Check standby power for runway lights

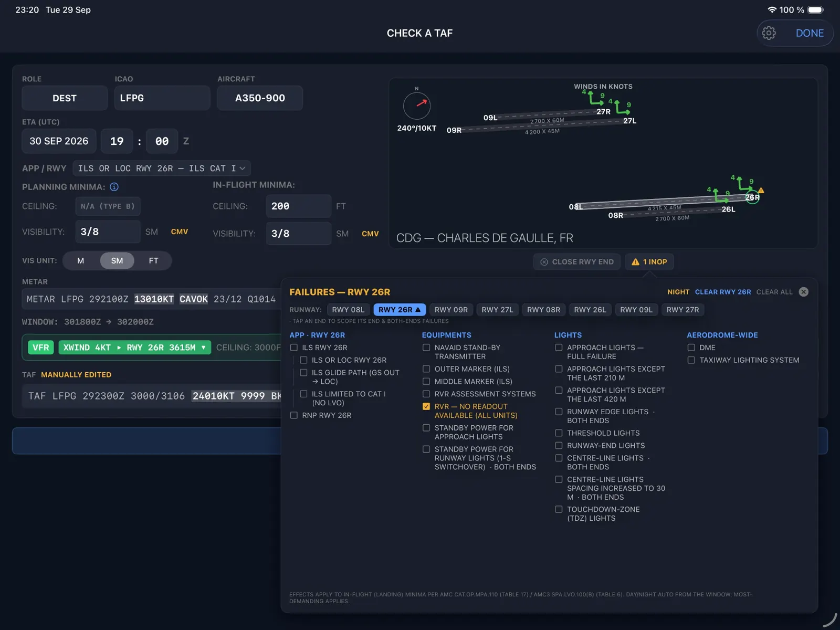pyautogui.click(x=426, y=449)
